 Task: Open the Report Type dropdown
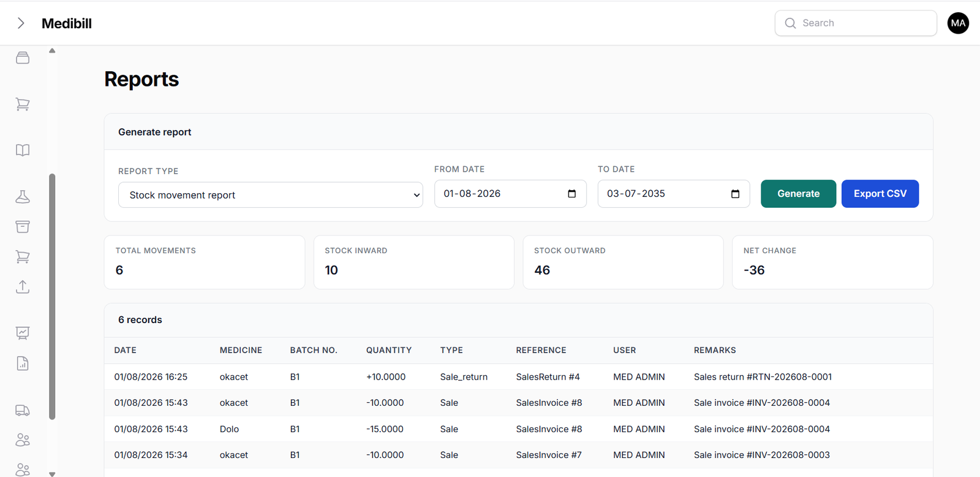point(270,195)
